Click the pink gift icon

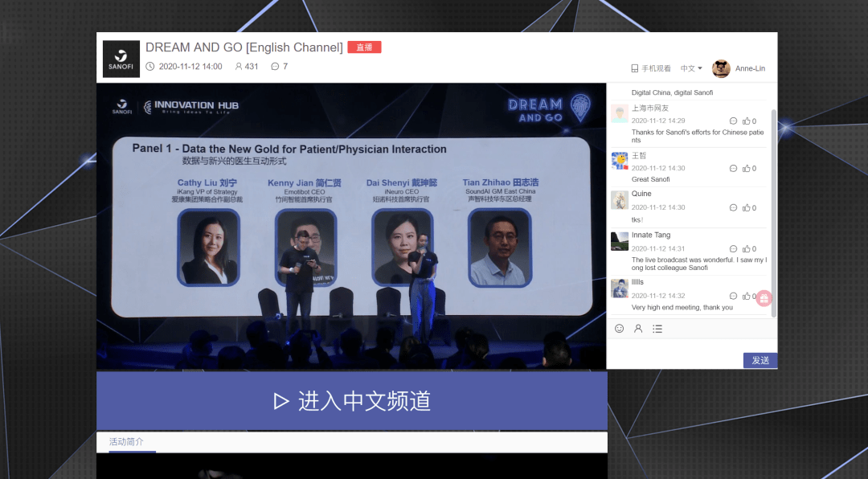click(764, 298)
